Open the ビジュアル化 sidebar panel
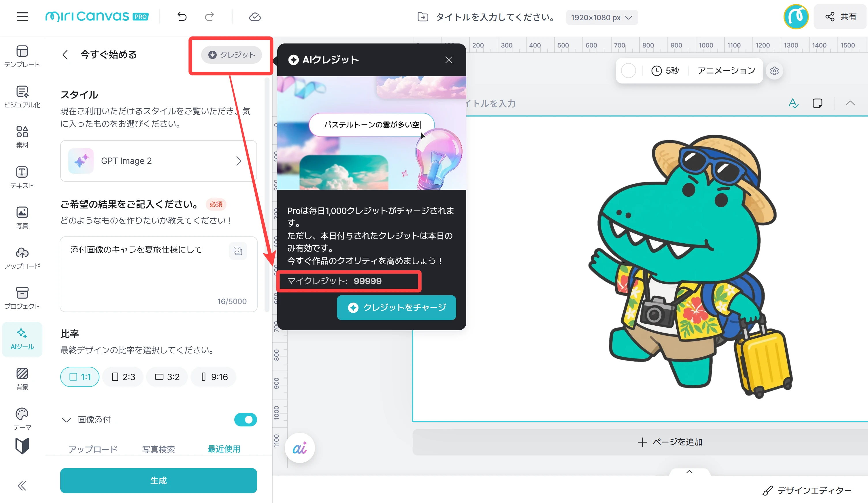 22,97
